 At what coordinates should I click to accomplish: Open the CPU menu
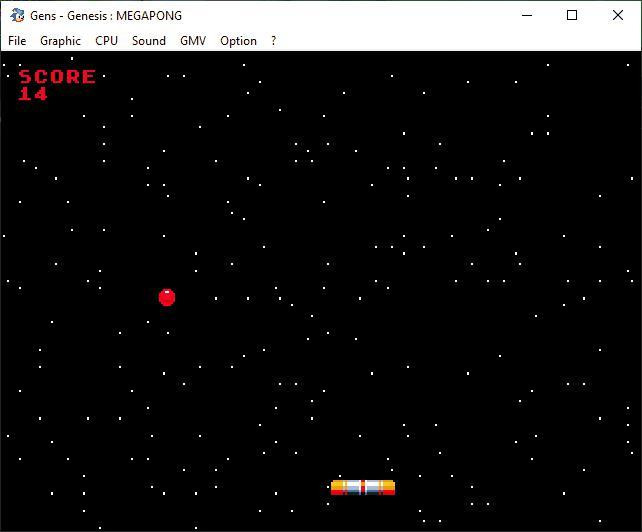(106, 41)
